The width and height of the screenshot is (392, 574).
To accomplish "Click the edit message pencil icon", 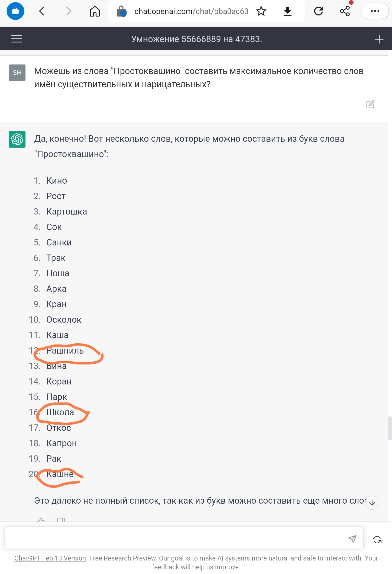I will pyautogui.click(x=370, y=104).
